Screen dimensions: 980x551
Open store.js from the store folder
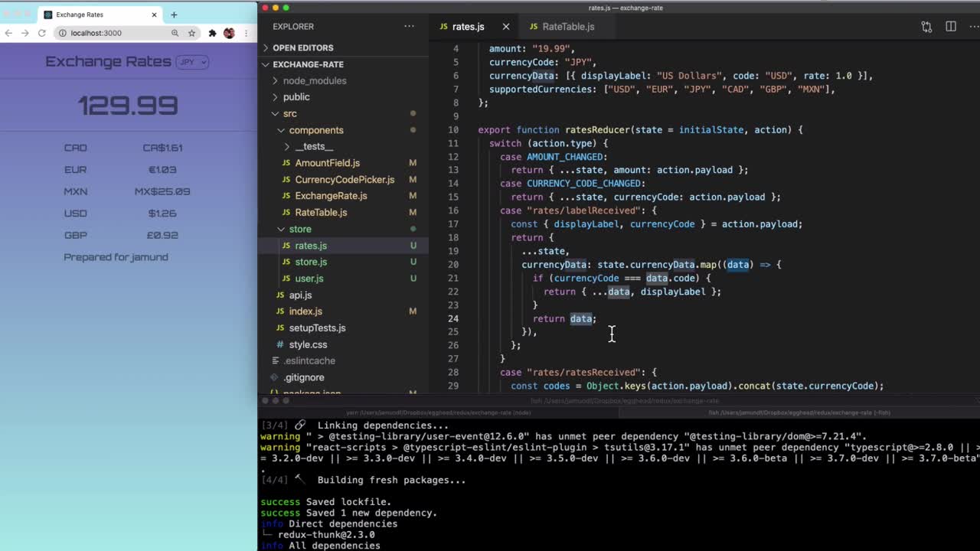click(309, 262)
